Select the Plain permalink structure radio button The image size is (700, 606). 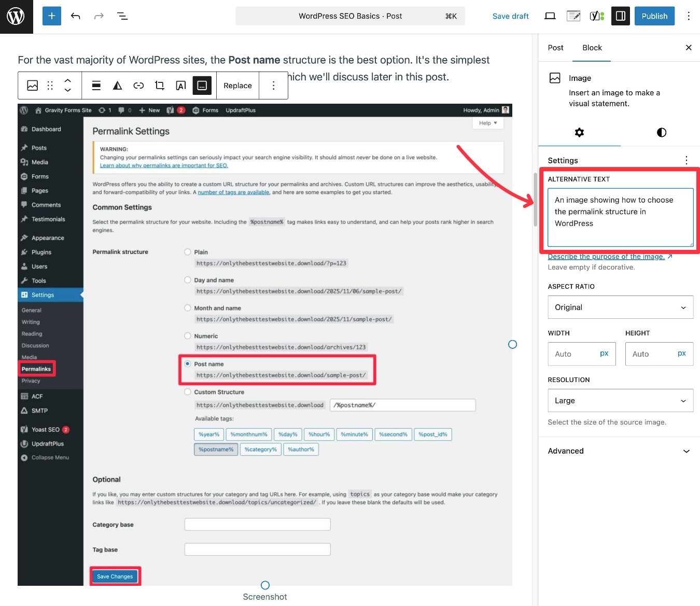[187, 251]
